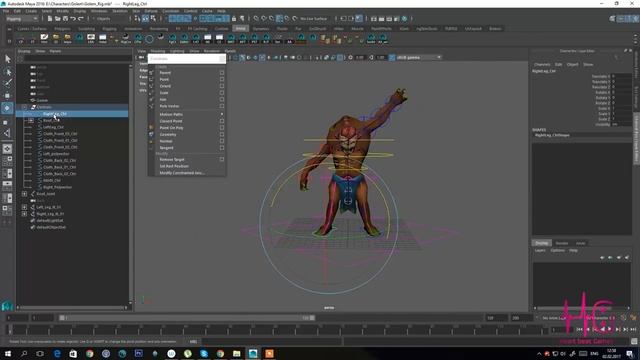Choose Parent in the Constrain menu
This screenshot has height=360, width=640.
[x=165, y=73]
